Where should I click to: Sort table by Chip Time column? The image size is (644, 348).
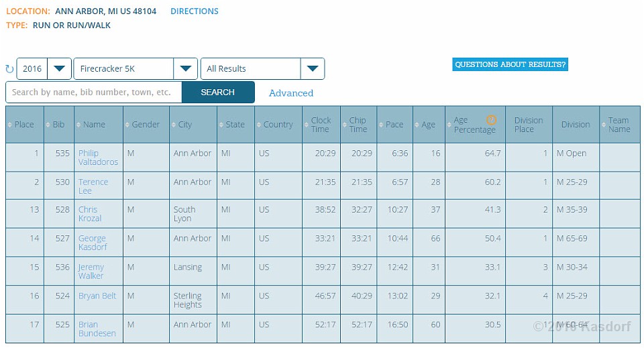click(358, 125)
